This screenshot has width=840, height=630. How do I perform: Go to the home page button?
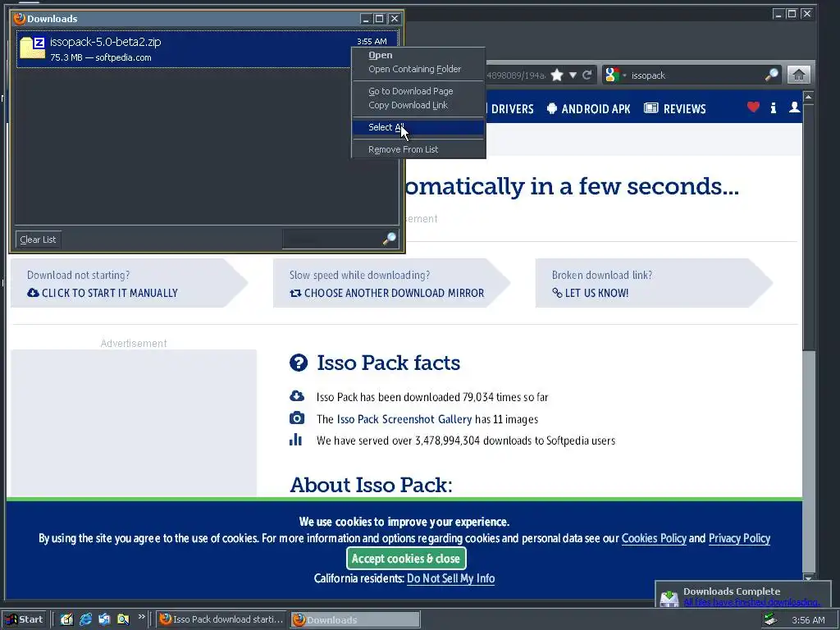point(798,75)
